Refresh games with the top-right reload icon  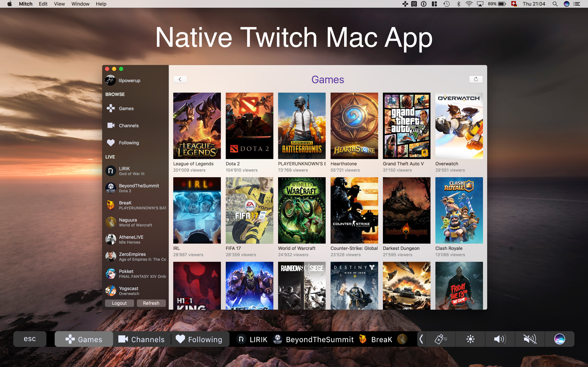[476, 79]
